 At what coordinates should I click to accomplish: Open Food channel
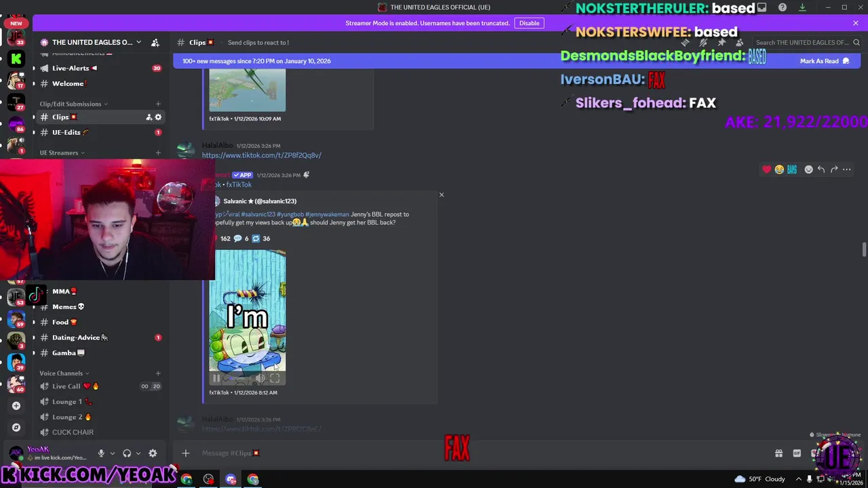point(100,323)
